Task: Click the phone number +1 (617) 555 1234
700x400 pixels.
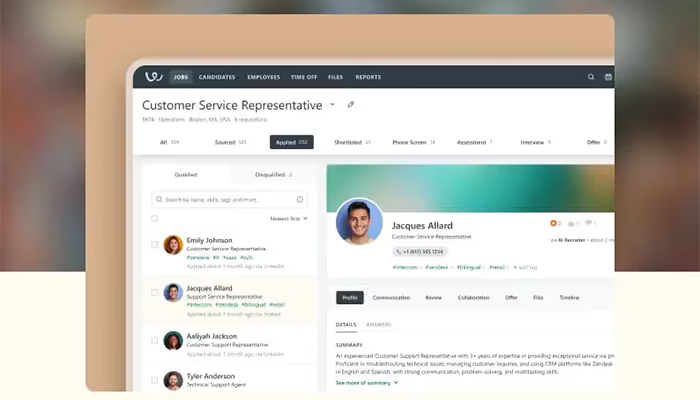Action: [x=420, y=252]
